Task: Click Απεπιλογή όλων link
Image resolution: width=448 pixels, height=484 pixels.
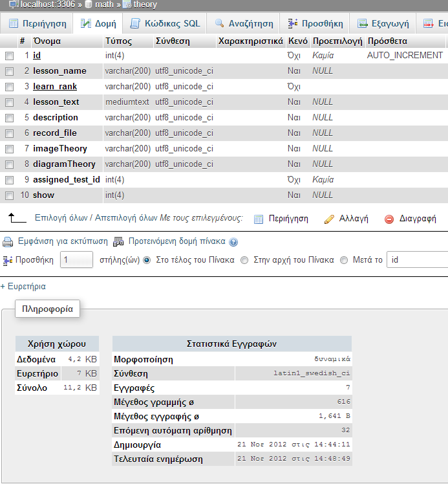Action: coord(126,218)
